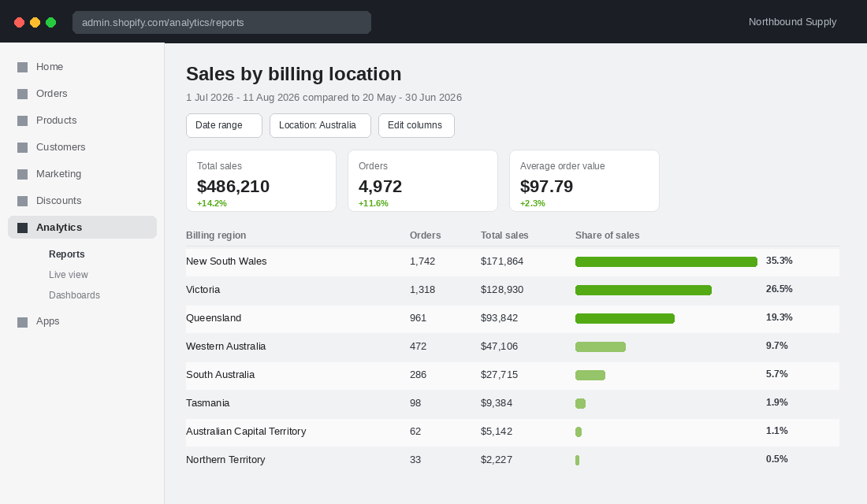Sort by the Share of sales header

(x=607, y=235)
